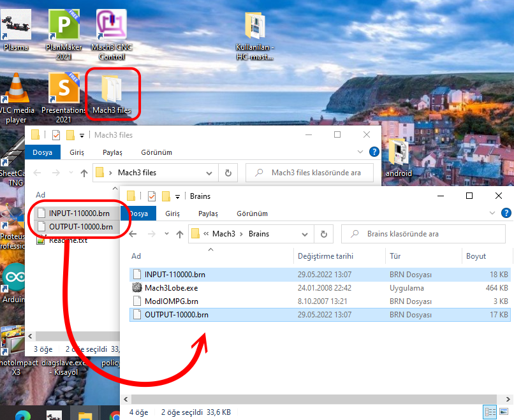Image resolution: width=514 pixels, height=420 pixels.
Task: Select the Mach3Lobe.exe application file
Action: pyautogui.click(x=171, y=287)
